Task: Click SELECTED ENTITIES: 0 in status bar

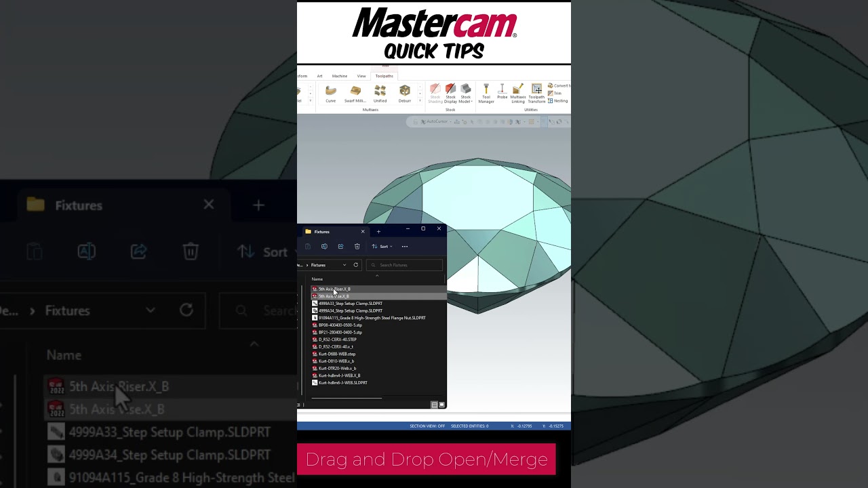Action: pyautogui.click(x=469, y=426)
